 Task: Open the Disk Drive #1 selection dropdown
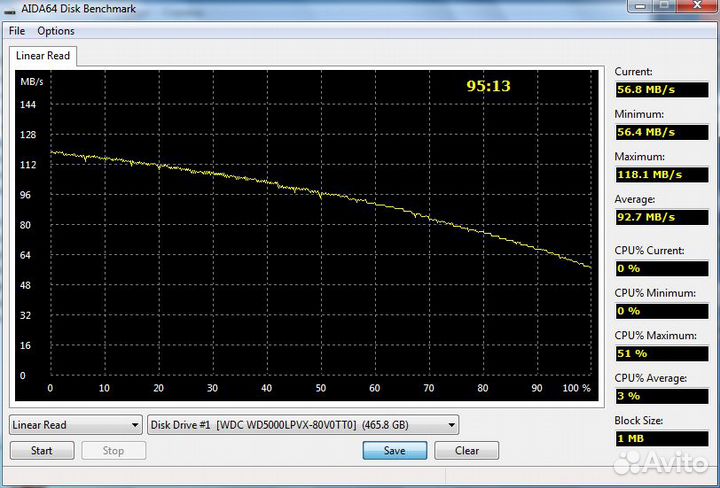[303, 425]
